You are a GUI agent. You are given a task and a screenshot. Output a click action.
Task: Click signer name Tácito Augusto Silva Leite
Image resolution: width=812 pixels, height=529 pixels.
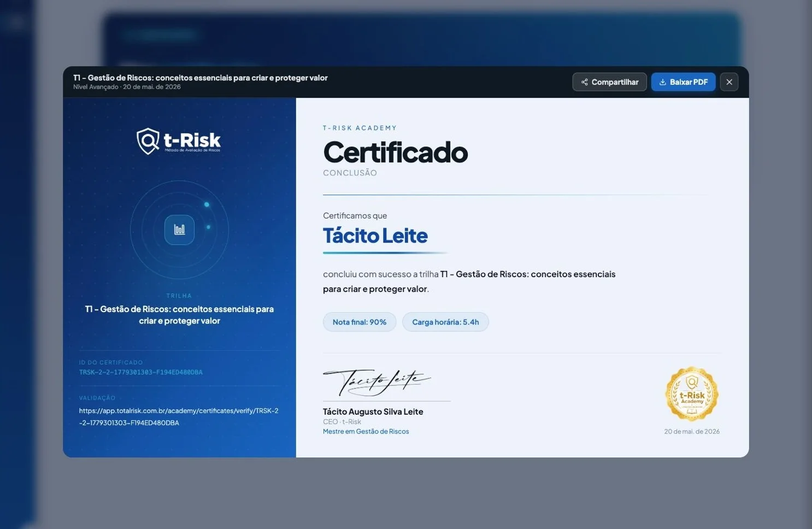coord(373,412)
